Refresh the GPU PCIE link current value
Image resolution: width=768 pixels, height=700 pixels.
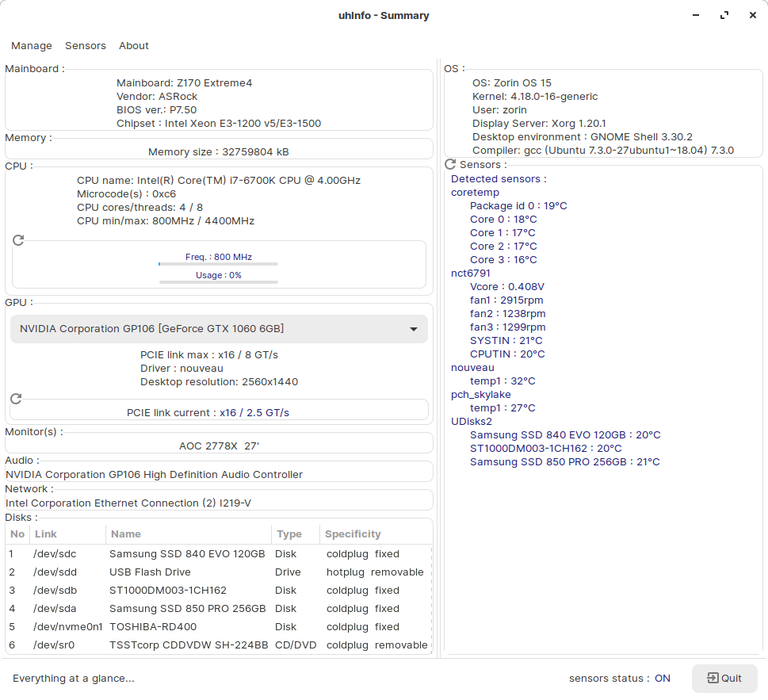[16, 399]
